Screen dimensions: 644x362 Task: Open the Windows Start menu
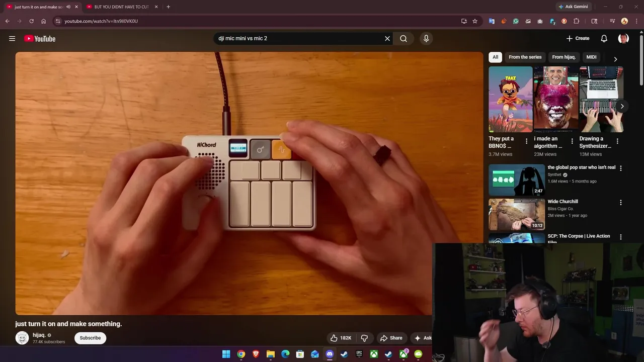(x=226, y=354)
